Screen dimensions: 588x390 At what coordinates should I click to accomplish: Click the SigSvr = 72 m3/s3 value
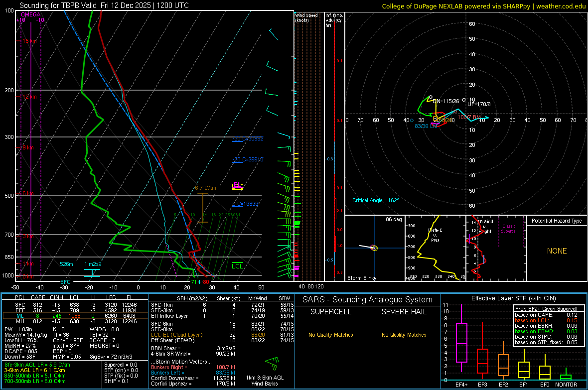pyautogui.click(x=112, y=357)
